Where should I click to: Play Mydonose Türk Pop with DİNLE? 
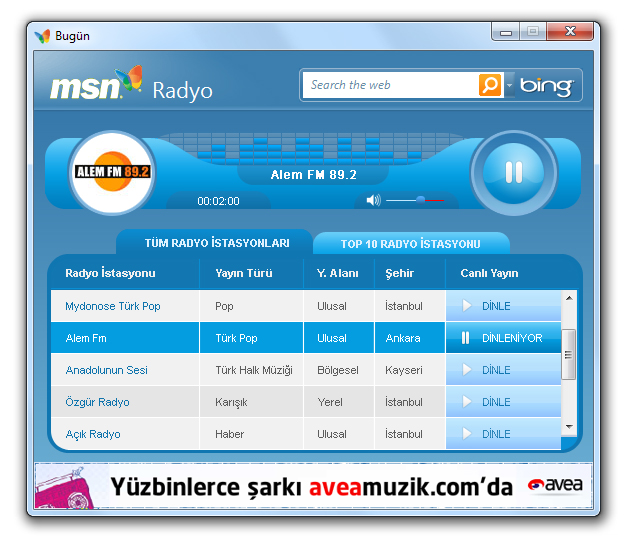[503, 306]
